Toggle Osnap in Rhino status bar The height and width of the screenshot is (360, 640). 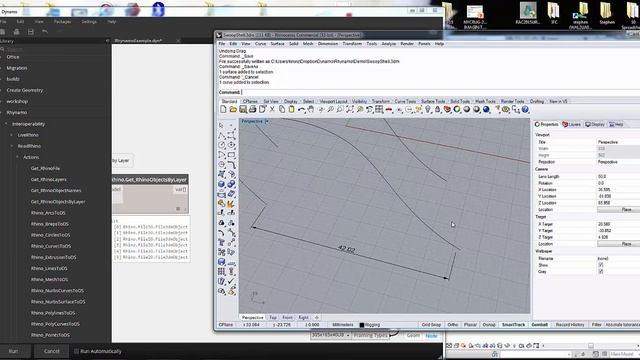point(489,325)
